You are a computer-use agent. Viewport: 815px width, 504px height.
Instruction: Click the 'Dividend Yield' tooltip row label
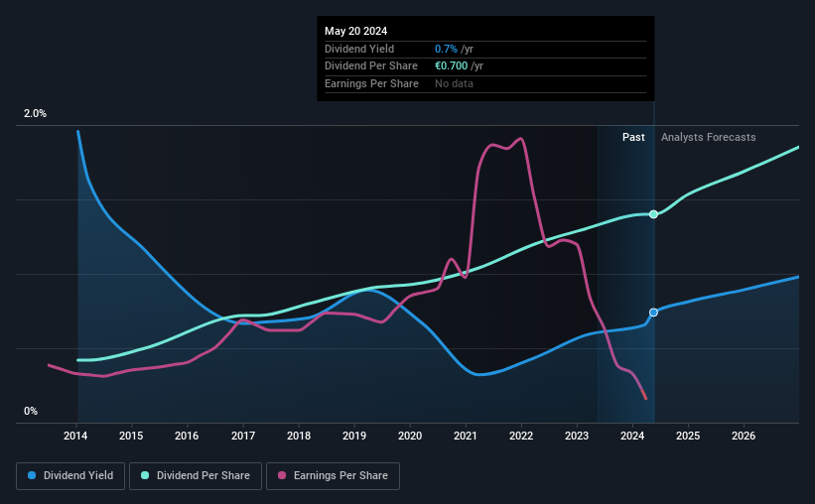click(359, 49)
